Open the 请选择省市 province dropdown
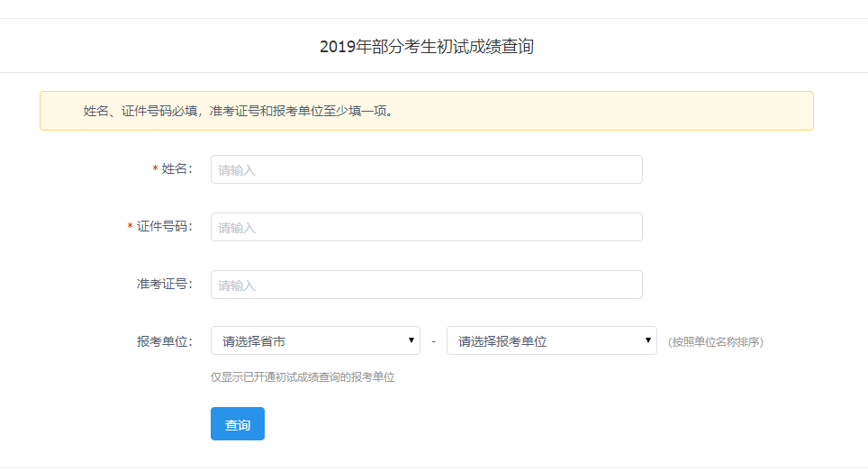 pyautogui.click(x=314, y=340)
